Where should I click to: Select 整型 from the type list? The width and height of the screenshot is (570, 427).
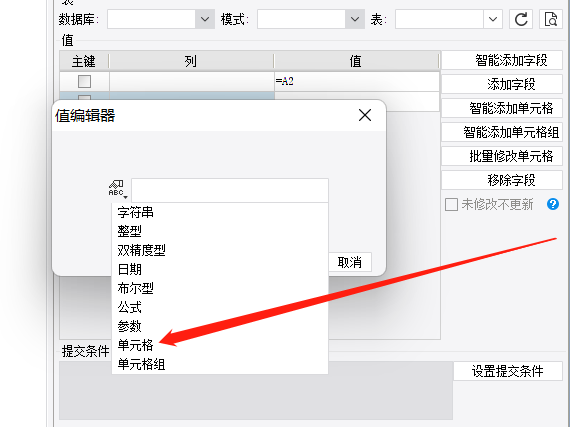[220, 231]
